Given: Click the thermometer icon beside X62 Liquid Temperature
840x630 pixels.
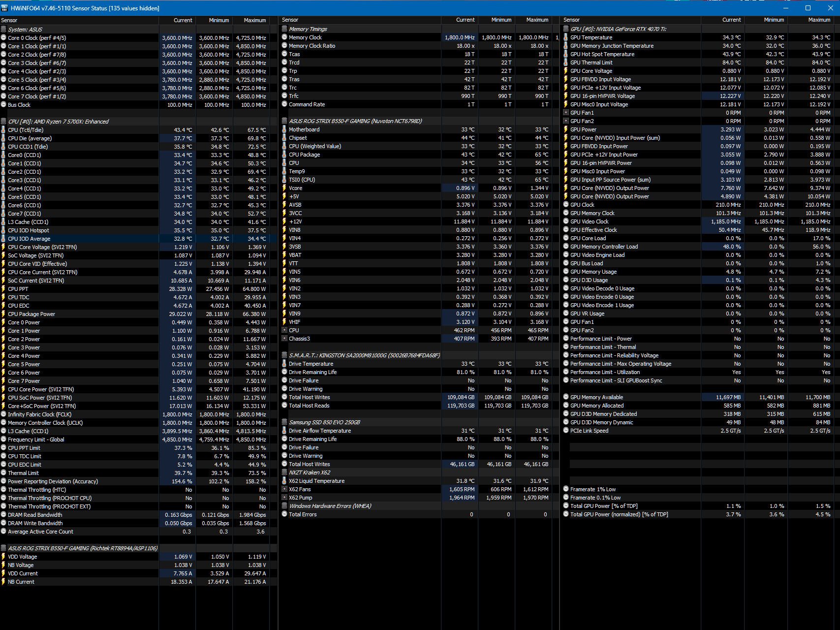Looking at the screenshot, I should [x=284, y=481].
